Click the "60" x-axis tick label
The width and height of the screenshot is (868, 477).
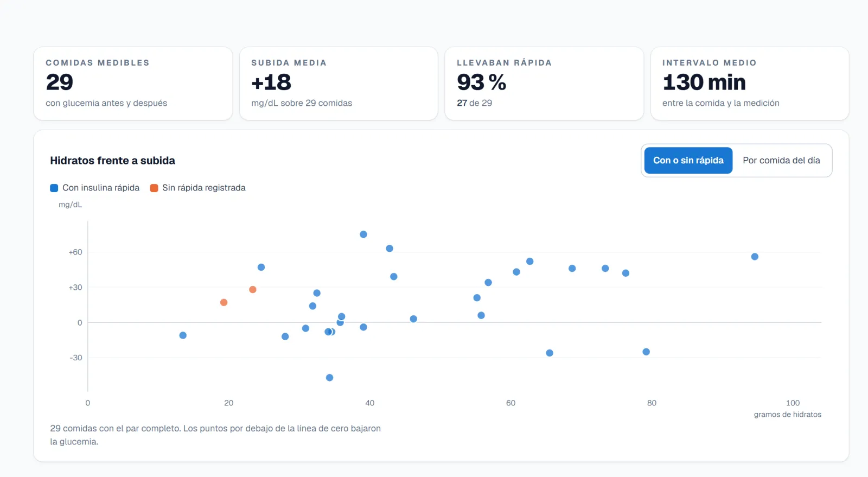click(511, 403)
